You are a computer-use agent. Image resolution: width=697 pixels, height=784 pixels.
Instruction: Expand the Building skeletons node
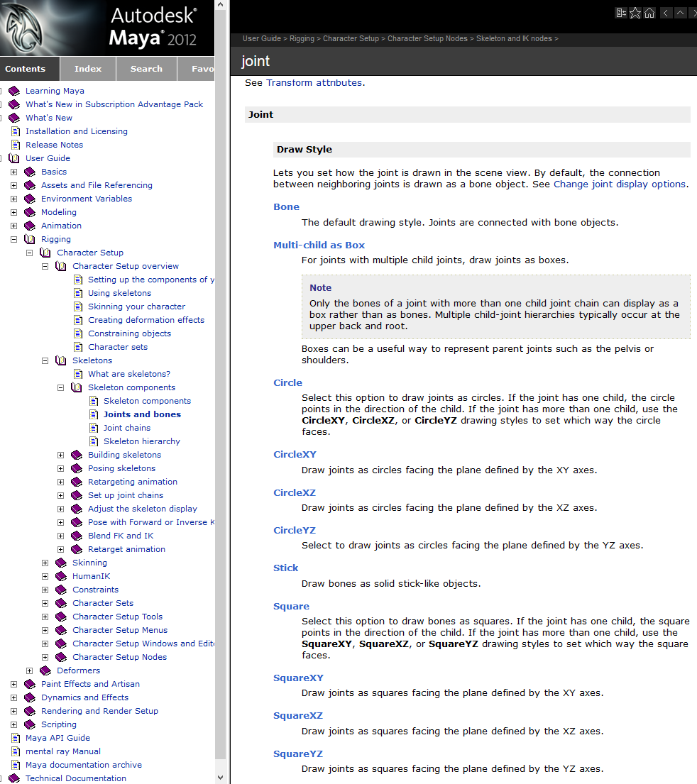60,455
